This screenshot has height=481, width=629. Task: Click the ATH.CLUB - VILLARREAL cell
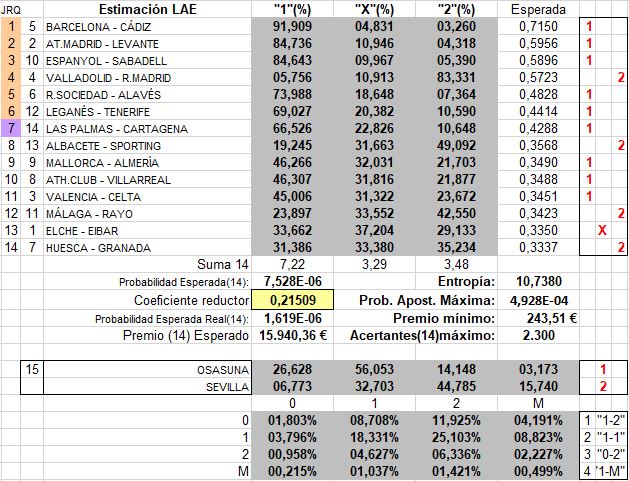148,180
